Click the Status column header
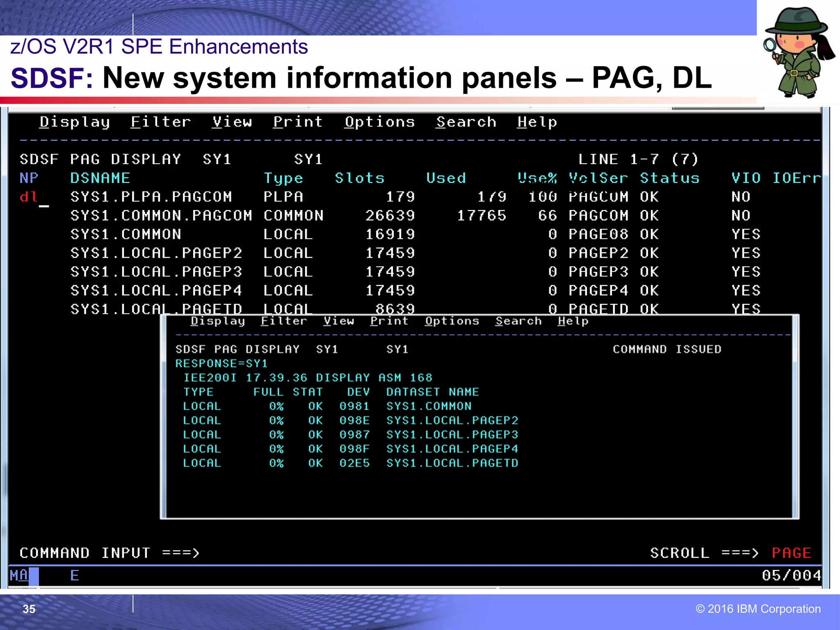 (670, 178)
